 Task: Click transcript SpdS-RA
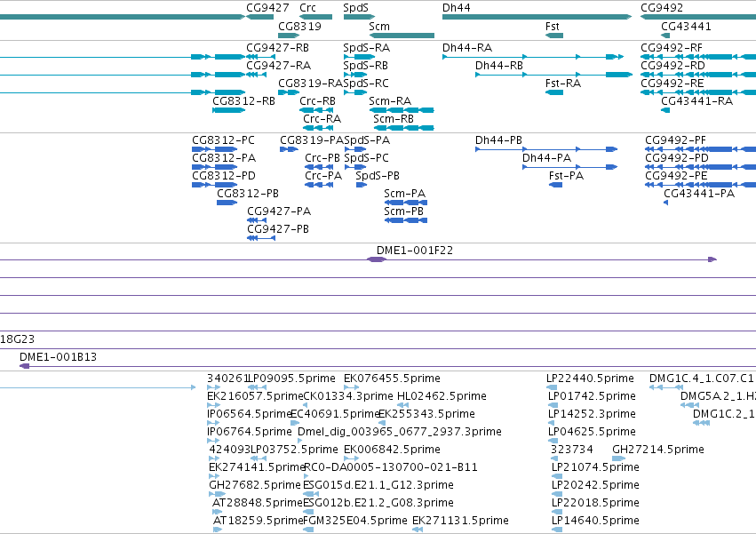pos(359,57)
